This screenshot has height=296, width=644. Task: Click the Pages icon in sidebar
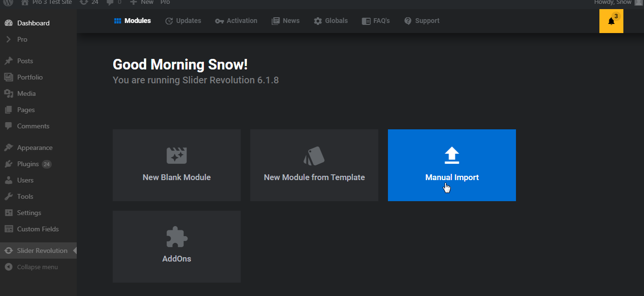[x=8, y=110]
